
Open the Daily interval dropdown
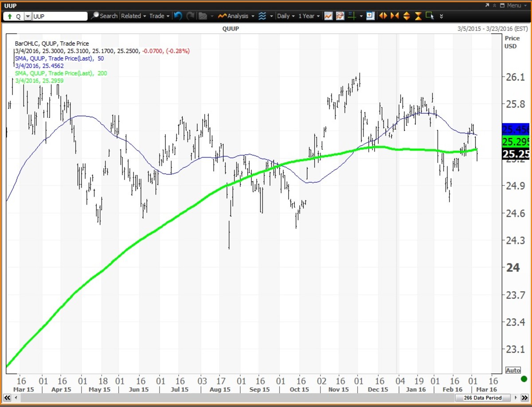(x=286, y=16)
